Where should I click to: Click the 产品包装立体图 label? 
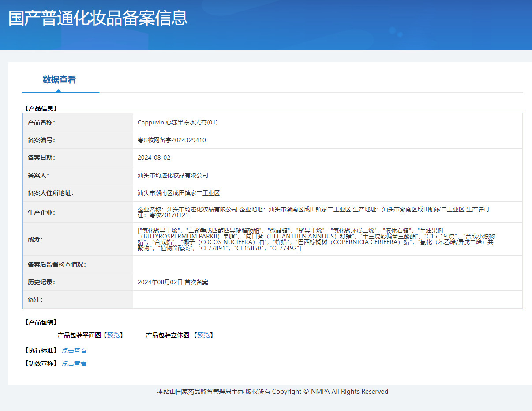click(x=168, y=336)
